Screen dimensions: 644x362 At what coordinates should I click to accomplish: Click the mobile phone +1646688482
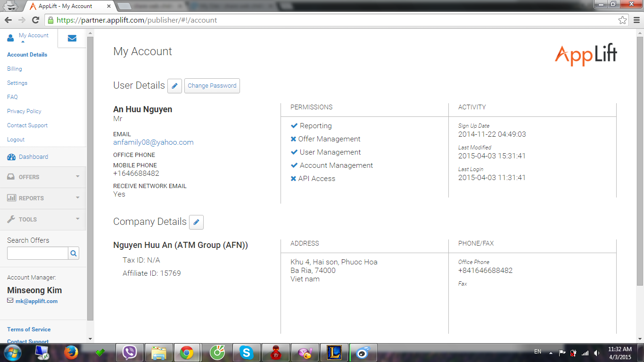(x=136, y=173)
